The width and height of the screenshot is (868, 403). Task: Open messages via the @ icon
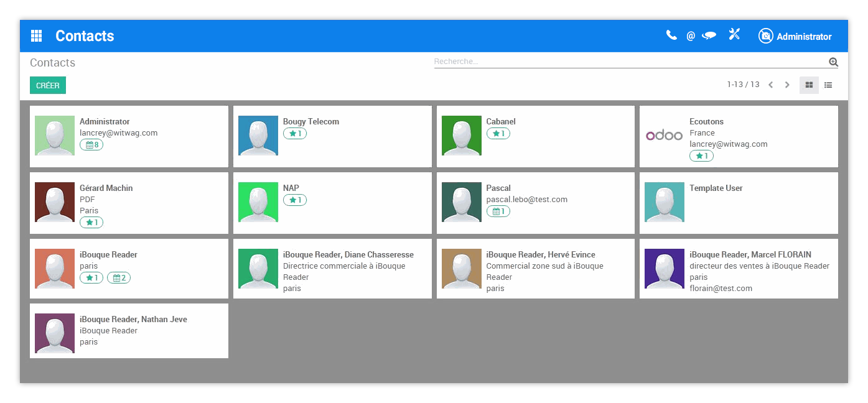point(691,35)
